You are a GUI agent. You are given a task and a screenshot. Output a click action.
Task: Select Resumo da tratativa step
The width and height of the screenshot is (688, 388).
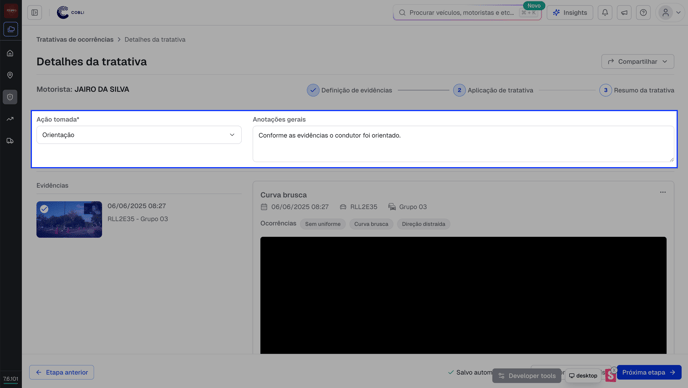point(637,90)
